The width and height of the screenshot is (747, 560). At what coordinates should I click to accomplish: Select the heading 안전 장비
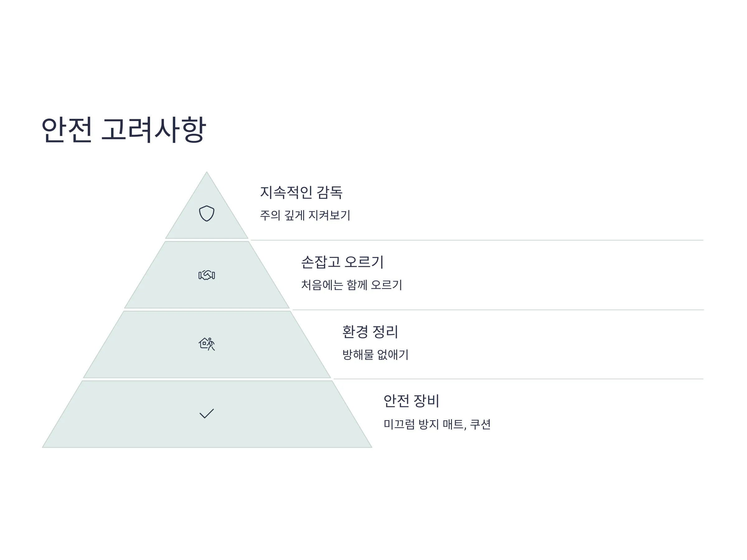point(411,401)
